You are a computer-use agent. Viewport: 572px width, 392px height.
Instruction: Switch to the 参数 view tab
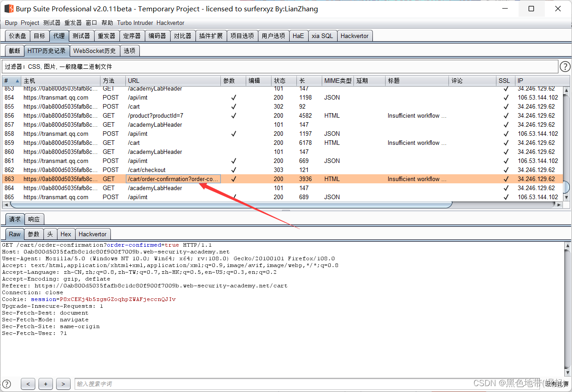coord(34,234)
